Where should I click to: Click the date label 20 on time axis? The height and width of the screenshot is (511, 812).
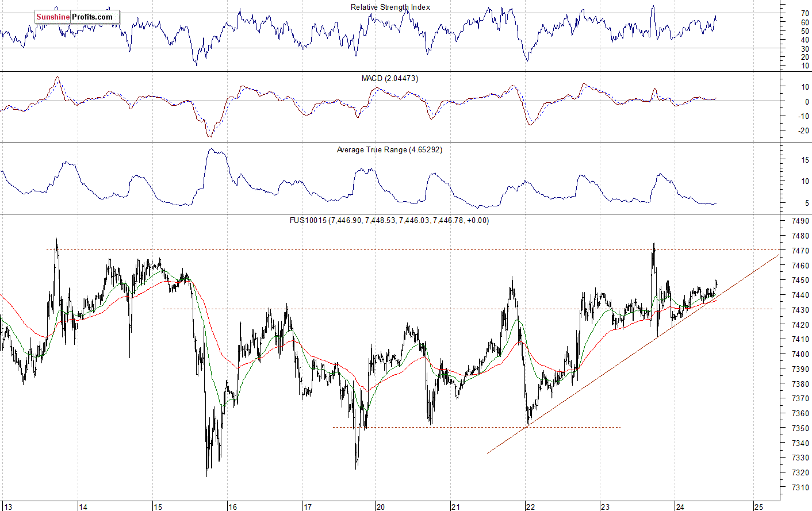click(380, 507)
